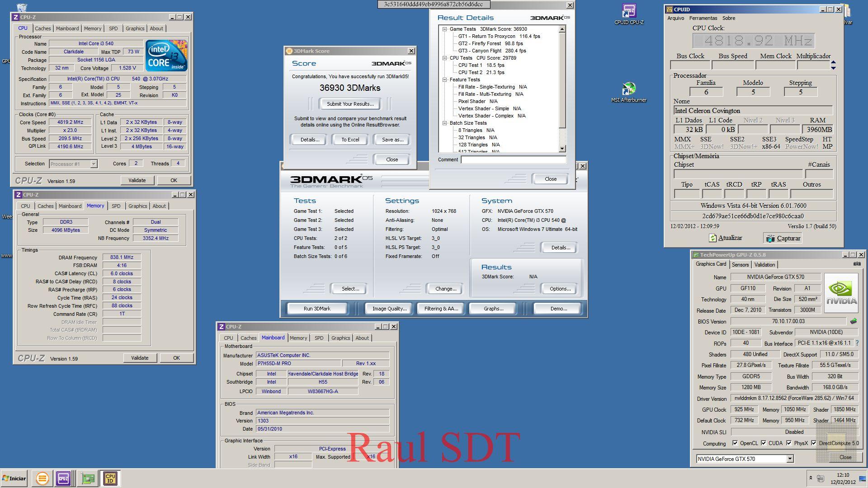Open Processor #1 selection dropdown

(x=94, y=164)
